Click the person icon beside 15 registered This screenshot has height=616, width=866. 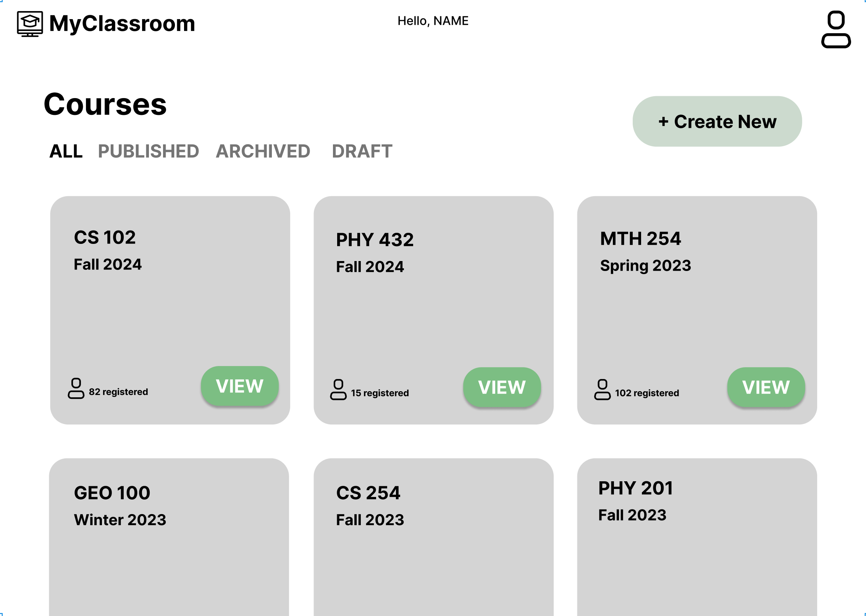[338, 389]
